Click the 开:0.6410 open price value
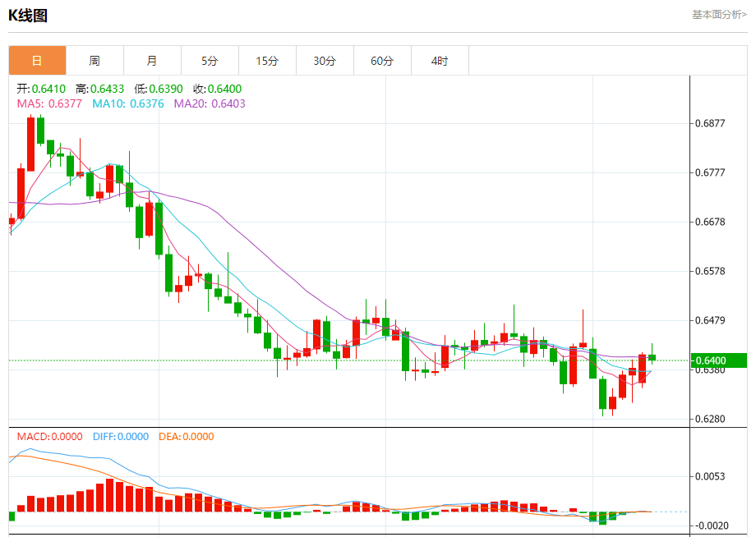 [x=41, y=89]
